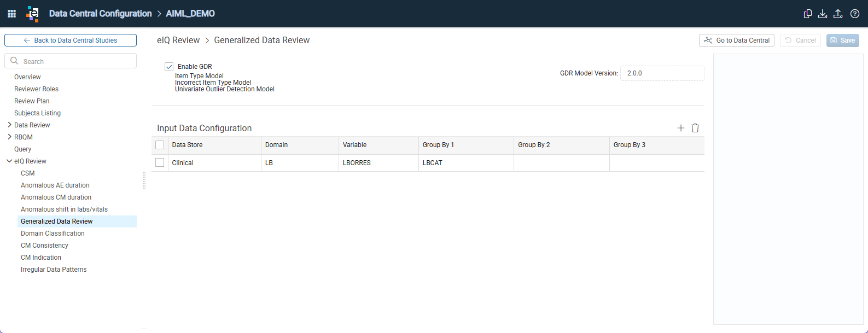Screen dimensions: 868x333
Task: Click the download icon in header
Action: 823,14
